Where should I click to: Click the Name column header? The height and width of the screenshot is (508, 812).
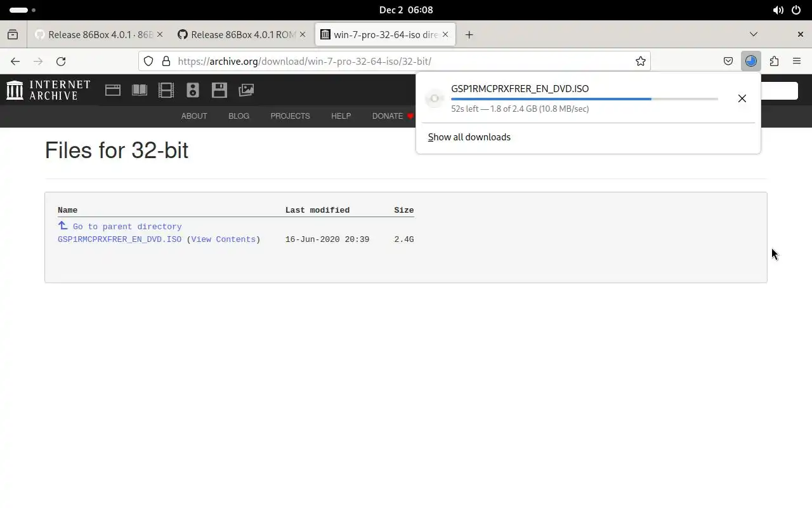pos(67,210)
